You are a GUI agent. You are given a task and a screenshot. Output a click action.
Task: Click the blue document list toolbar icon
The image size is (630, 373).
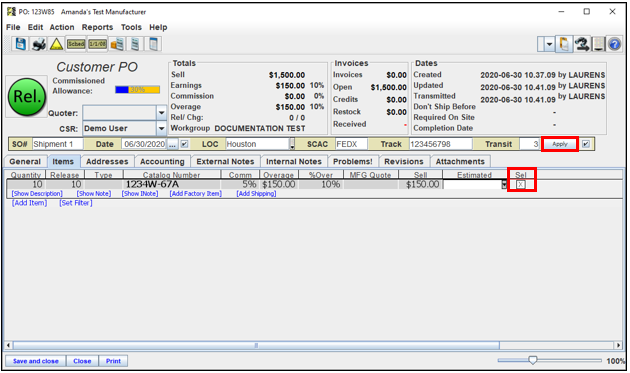tap(135, 44)
